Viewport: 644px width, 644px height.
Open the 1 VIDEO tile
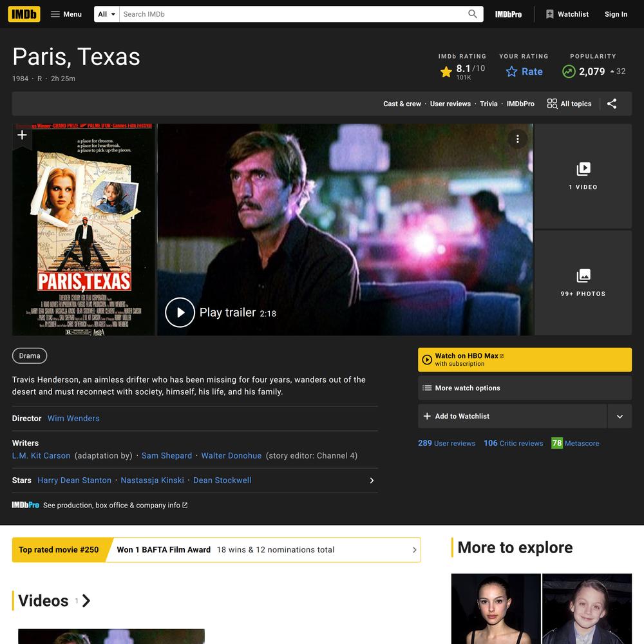[x=583, y=176]
